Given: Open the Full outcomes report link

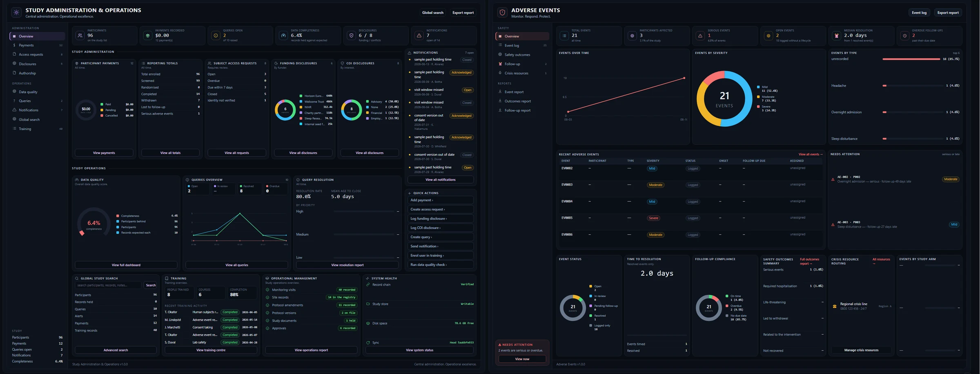Looking at the screenshot, I should pos(809,261).
